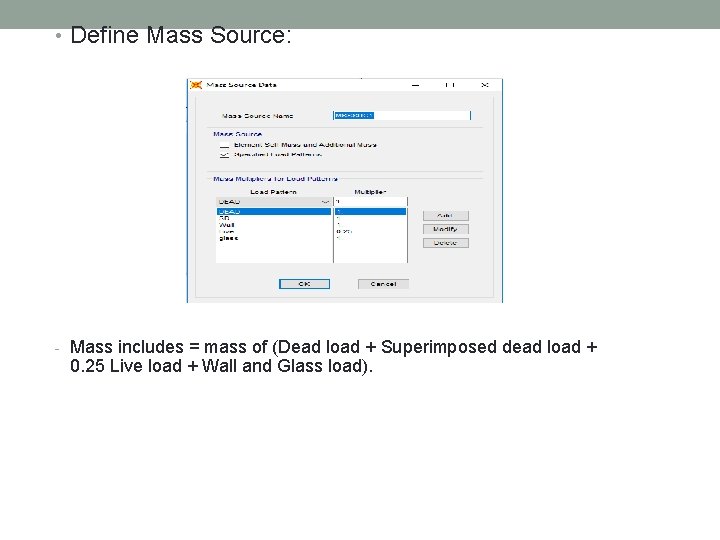Select the glass load pattern row

274,238
